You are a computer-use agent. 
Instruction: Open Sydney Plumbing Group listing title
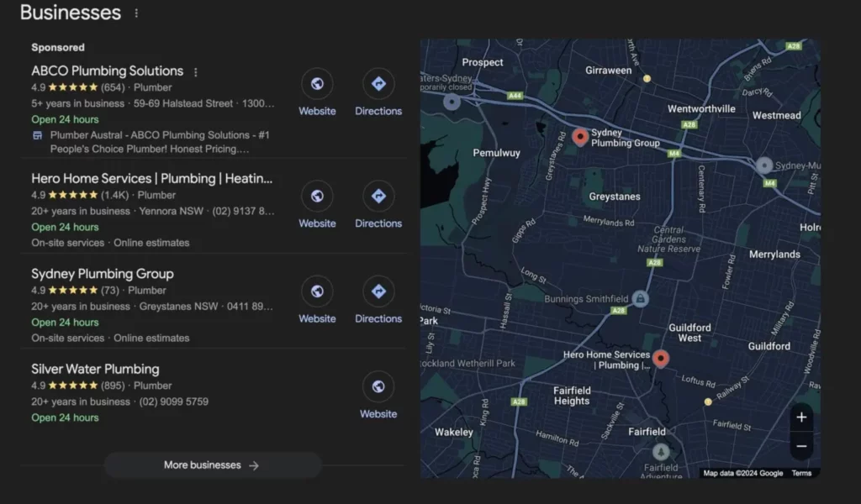point(102,274)
